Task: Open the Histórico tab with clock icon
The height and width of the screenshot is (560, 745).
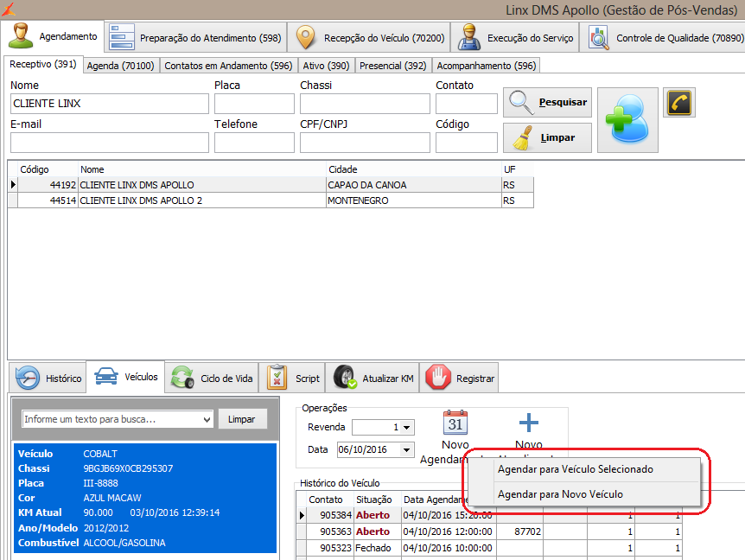Action: [x=48, y=379]
